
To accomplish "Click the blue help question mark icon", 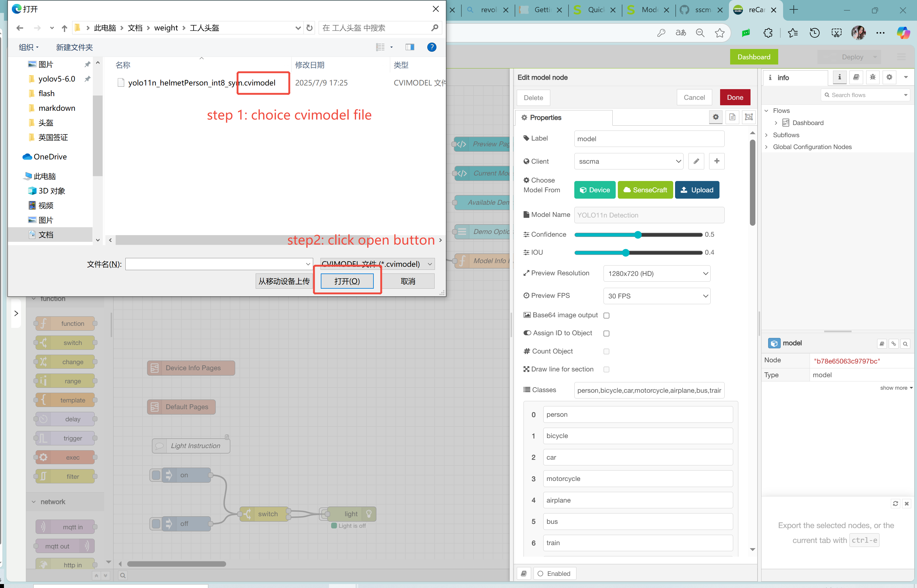I will coord(432,47).
